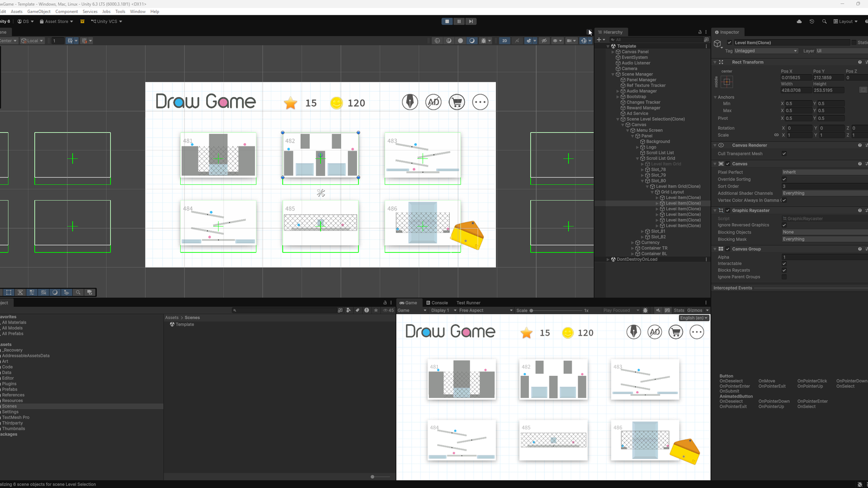Screen dimensions: 868x488
Task: Open Blocking Objects None dropdown
Action: pyautogui.click(x=825, y=232)
